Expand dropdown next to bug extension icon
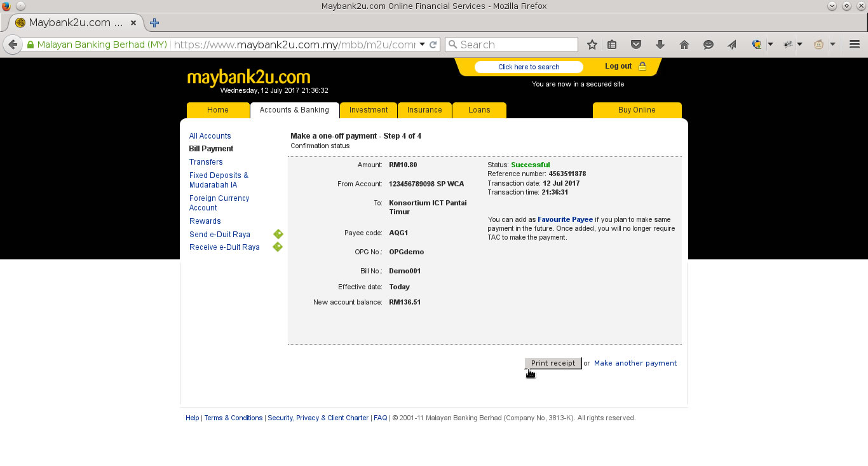The image size is (868, 466). [x=799, y=45]
